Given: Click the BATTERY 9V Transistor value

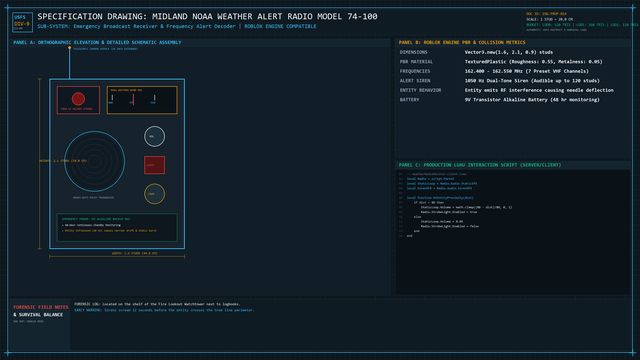Looking at the screenshot, I should point(532,100).
